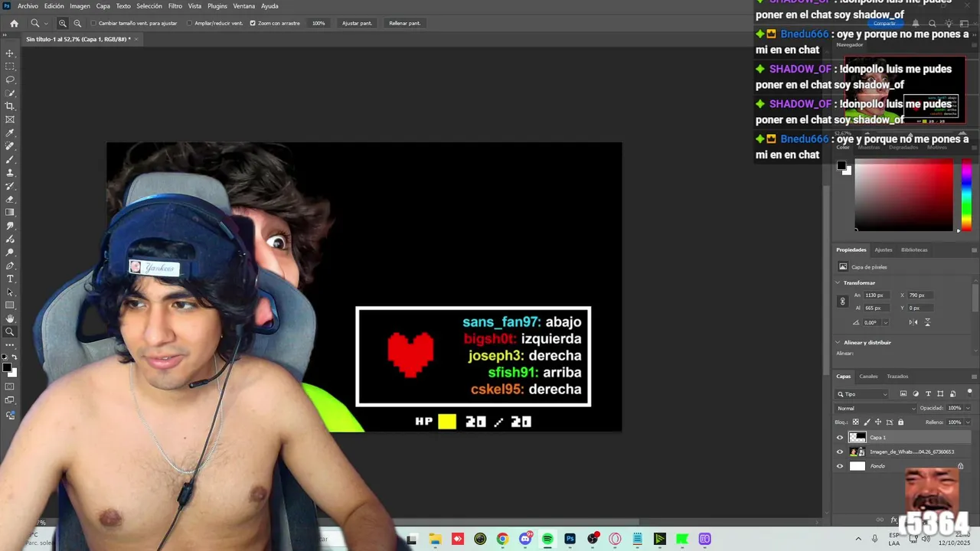The width and height of the screenshot is (980, 551).
Task: Select the Hand tool
Action: click(10, 318)
